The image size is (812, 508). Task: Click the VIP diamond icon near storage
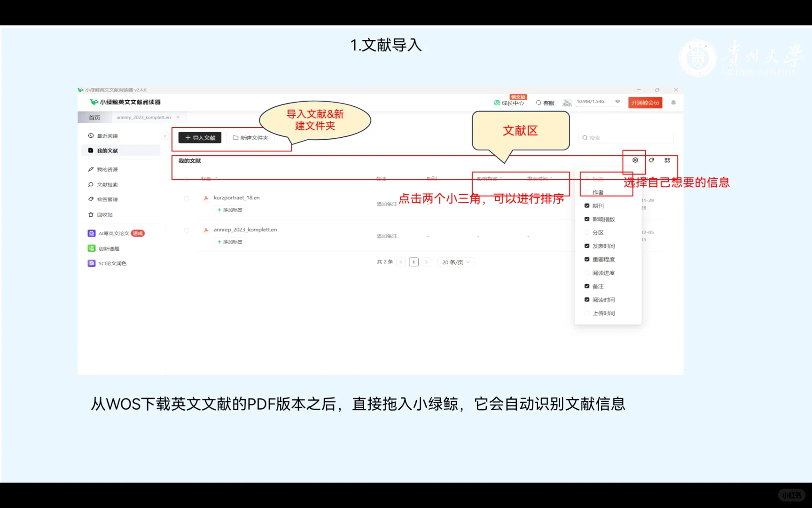point(617,102)
